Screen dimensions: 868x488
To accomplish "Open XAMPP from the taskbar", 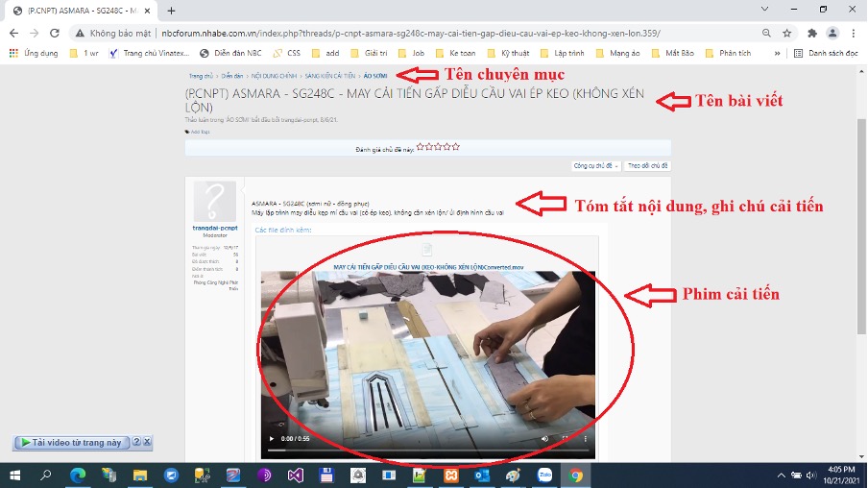I will click(x=451, y=476).
